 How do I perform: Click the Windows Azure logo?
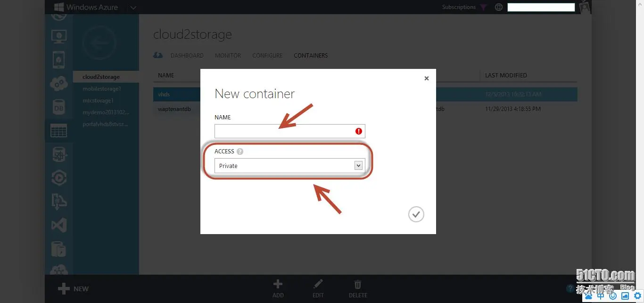pyautogui.click(x=86, y=7)
